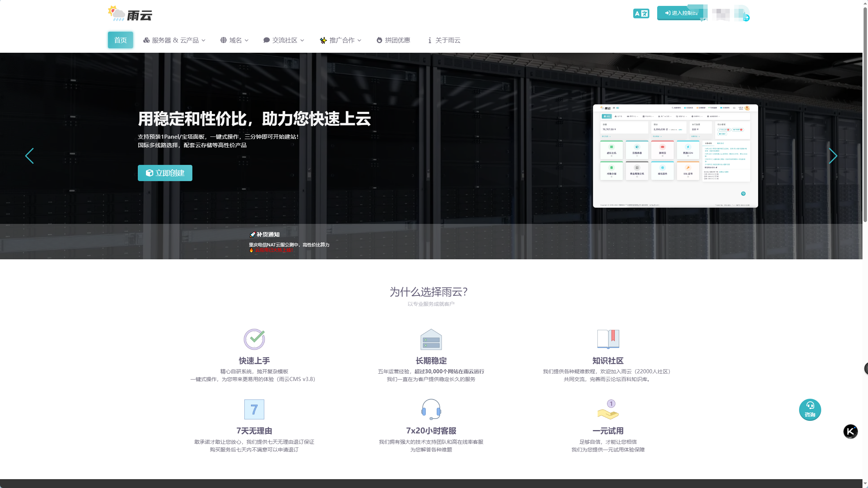The width and height of the screenshot is (868, 488).
Task: Click the 重庆电信NAT云服公测中 notice text
Action: (289, 245)
